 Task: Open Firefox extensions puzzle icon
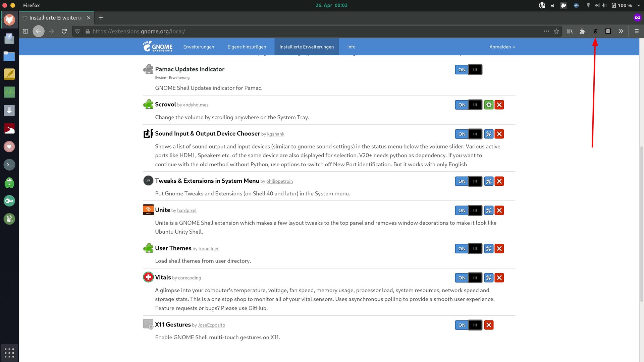583,31
